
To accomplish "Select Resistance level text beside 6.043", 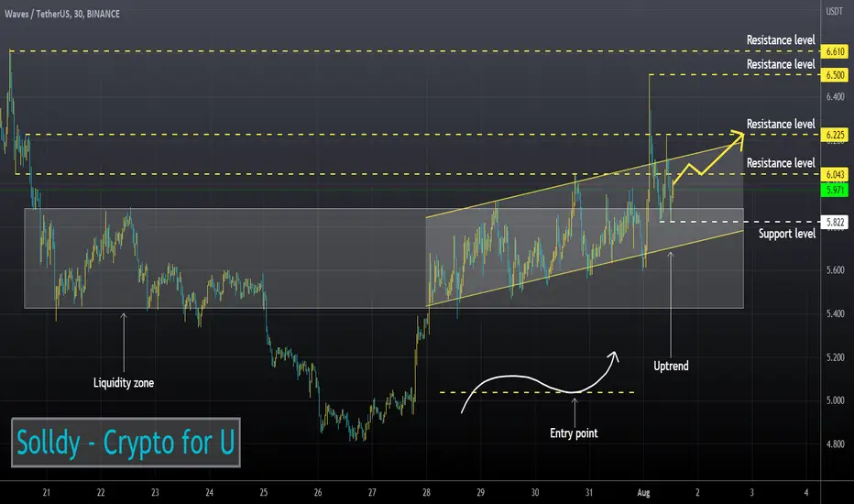I will pyautogui.click(x=781, y=163).
